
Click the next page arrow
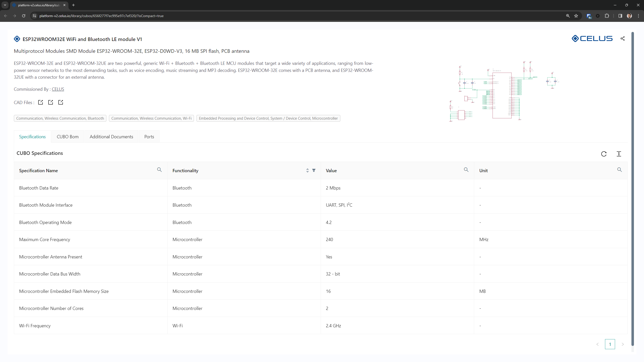[623, 344]
